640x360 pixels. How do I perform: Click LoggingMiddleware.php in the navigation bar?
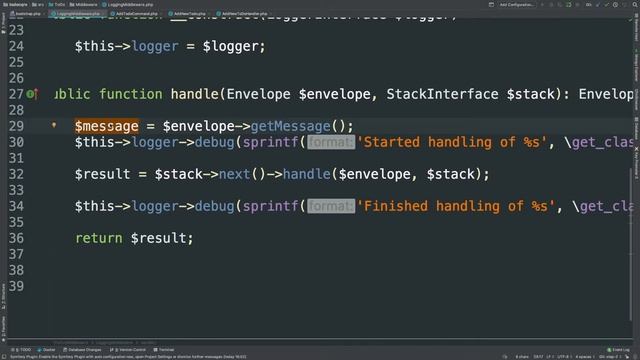tap(127, 4)
